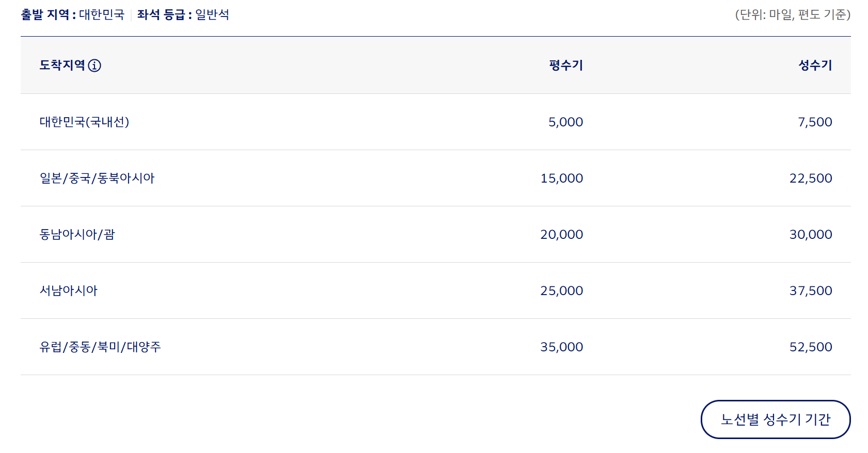Click the 성수기 column header
The image size is (868, 453).
point(815,65)
